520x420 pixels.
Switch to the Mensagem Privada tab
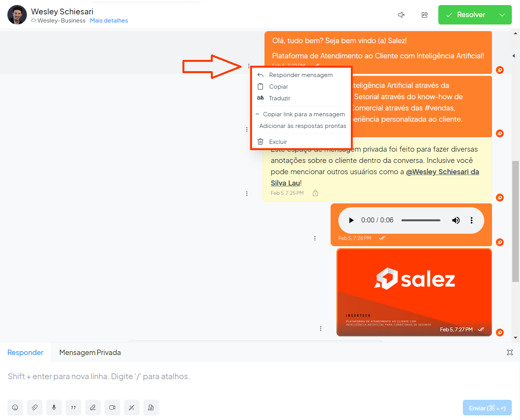(x=90, y=352)
